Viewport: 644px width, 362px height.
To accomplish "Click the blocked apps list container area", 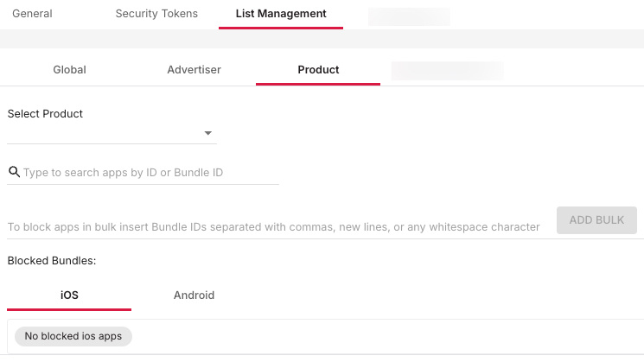I will 389,336.
